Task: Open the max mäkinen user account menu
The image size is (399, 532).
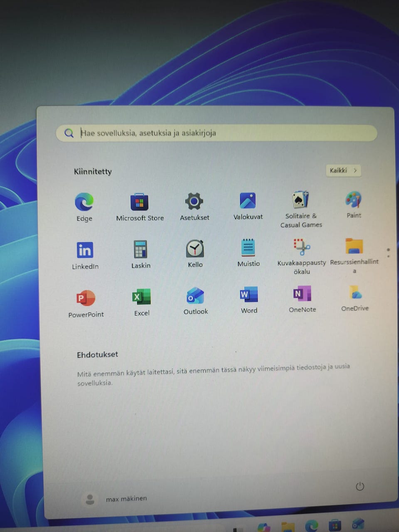Action: coord(115,499)
